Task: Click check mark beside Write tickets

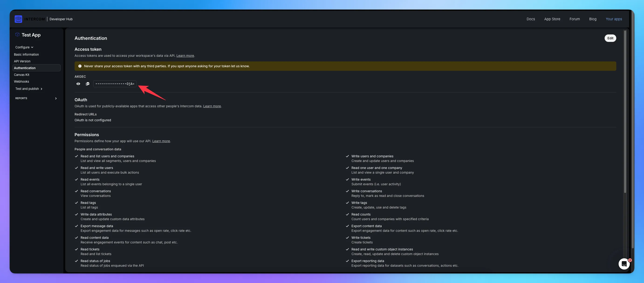Action: coord(347,238)
